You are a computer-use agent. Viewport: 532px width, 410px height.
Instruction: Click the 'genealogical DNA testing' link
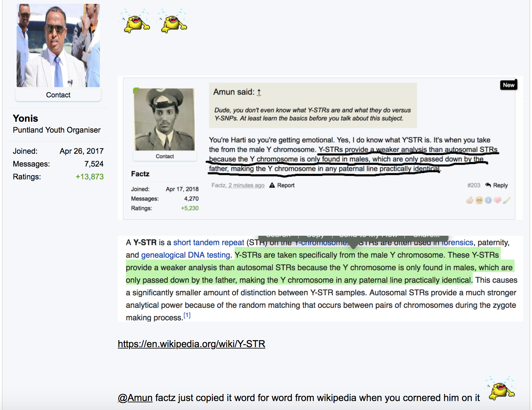click(186, 255)
